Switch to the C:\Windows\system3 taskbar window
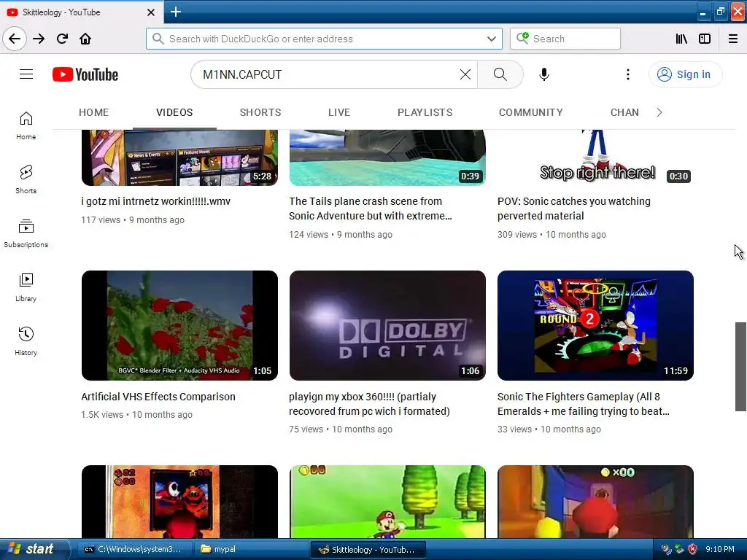The width and height of the screenshot is (747, 560). click(x=135, y=549)
